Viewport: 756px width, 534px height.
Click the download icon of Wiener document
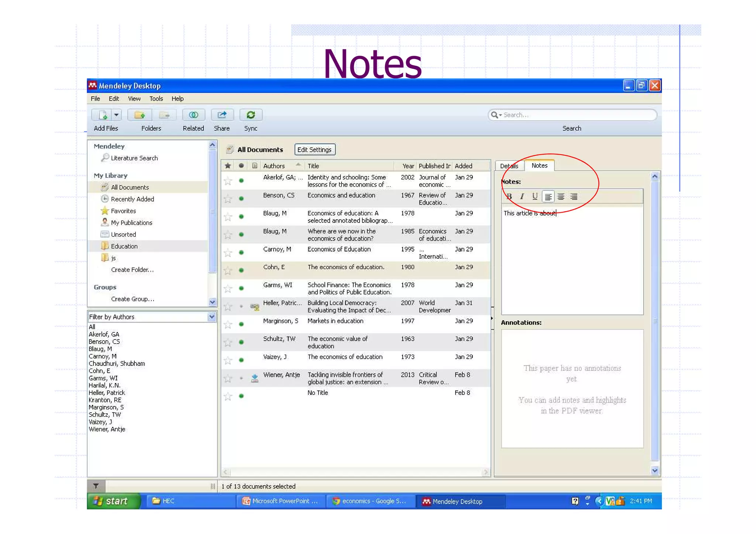[x=255, y=378]
